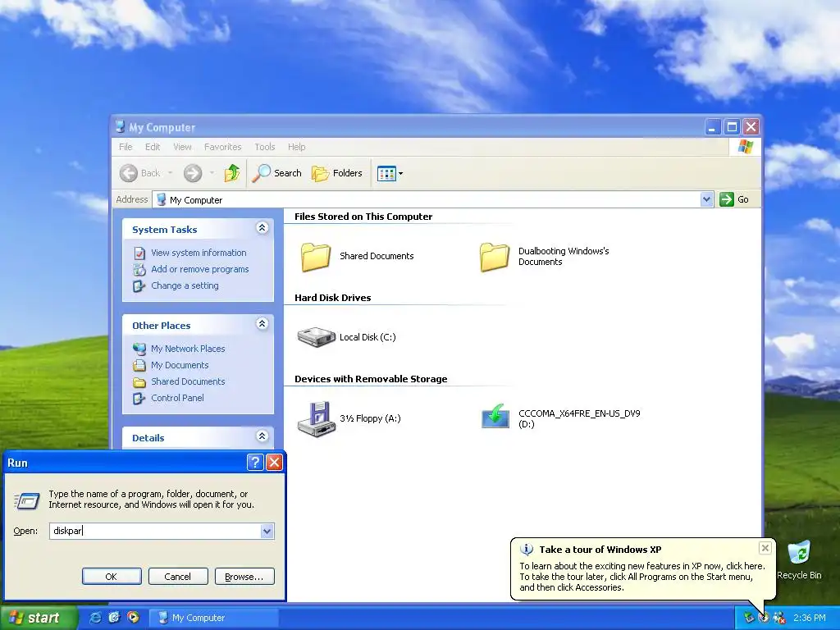Click OK in Run dialog
Image resolution: width=840 pixels, height=630 pixels.
[112, 577]
